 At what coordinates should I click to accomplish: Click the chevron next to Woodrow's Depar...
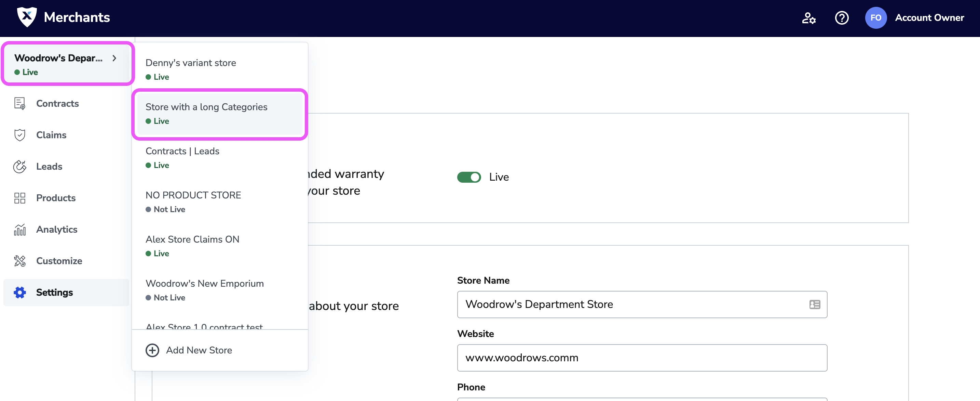pos(114,58)
